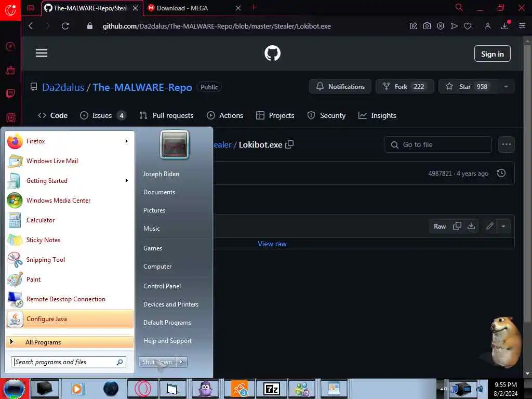The height and width of the screenshot is (399, 532).
Task: Expand the Getting Started submenu arrow
Action: pos(127,181)
